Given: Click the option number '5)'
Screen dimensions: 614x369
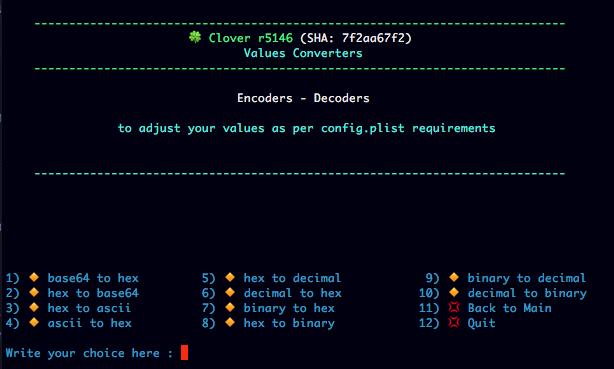Looking at the screenshot, I should point(208,278).
